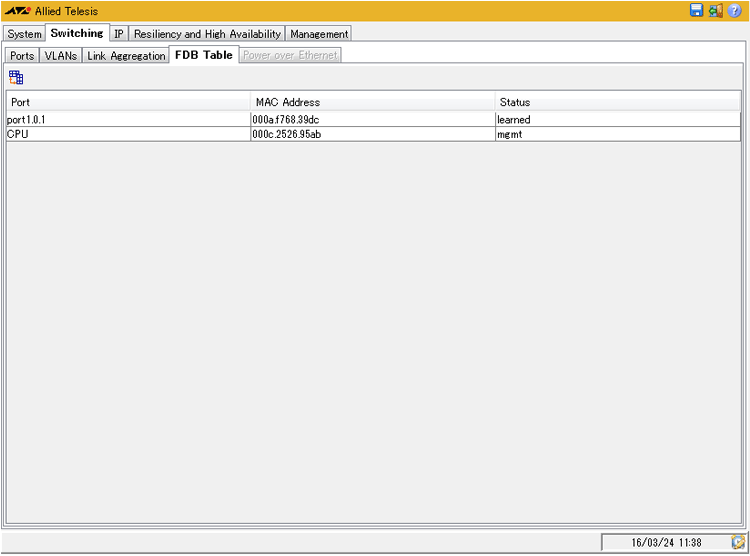Select the CPU port cell
Screen dimensions: 750x556
[x=129, y=134]
